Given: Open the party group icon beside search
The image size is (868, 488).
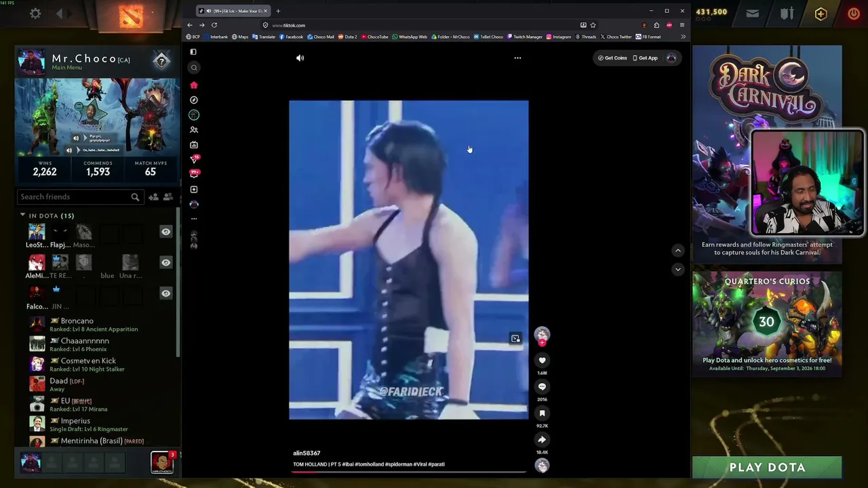Looking at the screenshot, I should tap(168, 197).
